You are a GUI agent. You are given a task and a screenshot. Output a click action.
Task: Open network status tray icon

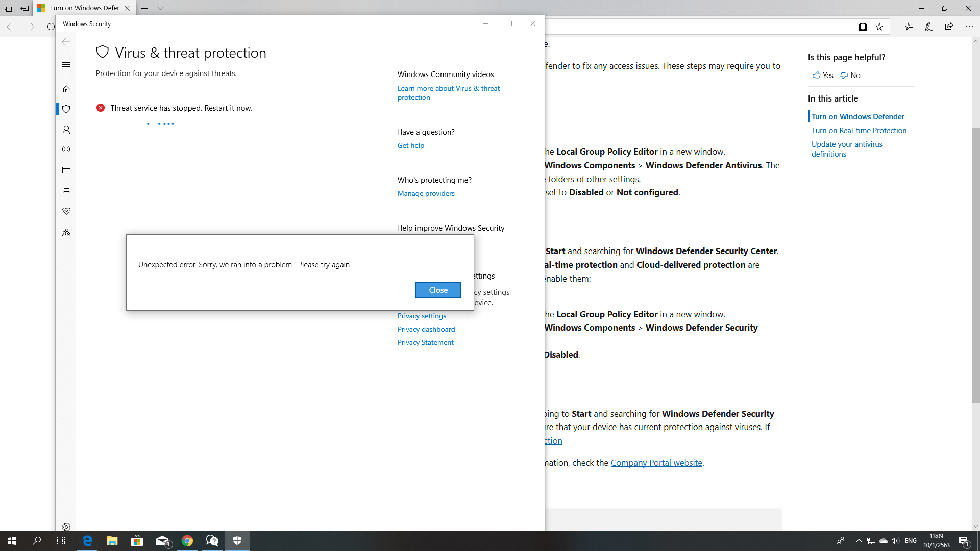[x=871, y=541]
